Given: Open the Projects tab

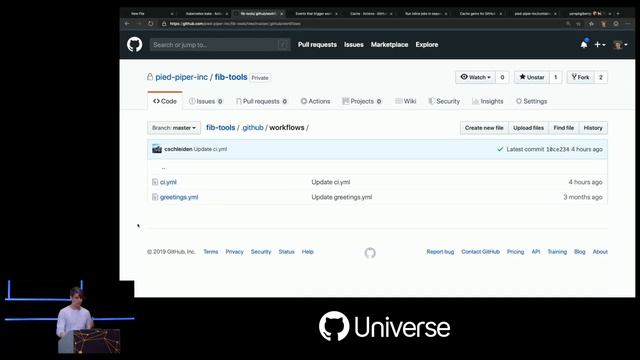Looking at the screenshot, I should pos(362,101).
